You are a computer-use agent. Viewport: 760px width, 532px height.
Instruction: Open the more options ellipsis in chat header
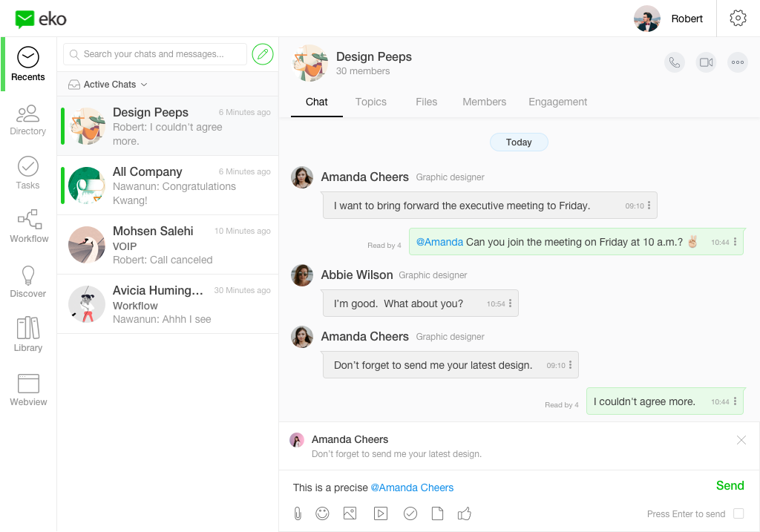(737, 63)
